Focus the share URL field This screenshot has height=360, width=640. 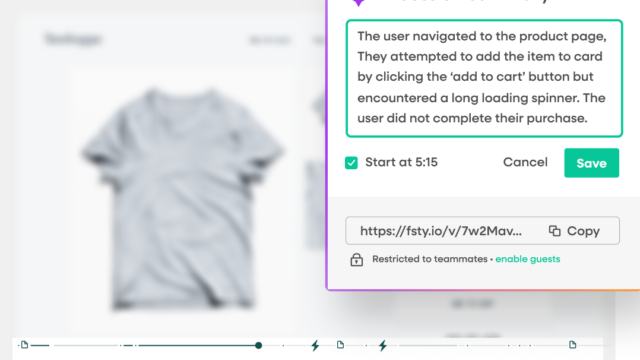click(482, 231)
